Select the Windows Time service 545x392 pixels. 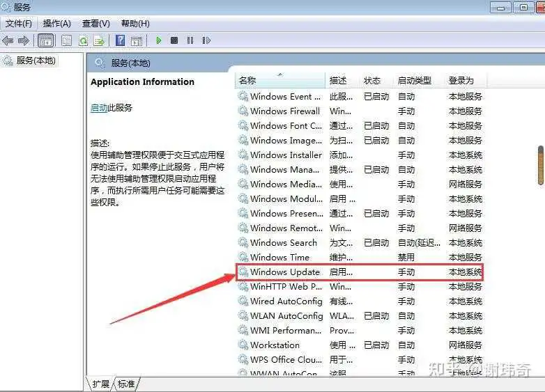[x=360, y=258]
